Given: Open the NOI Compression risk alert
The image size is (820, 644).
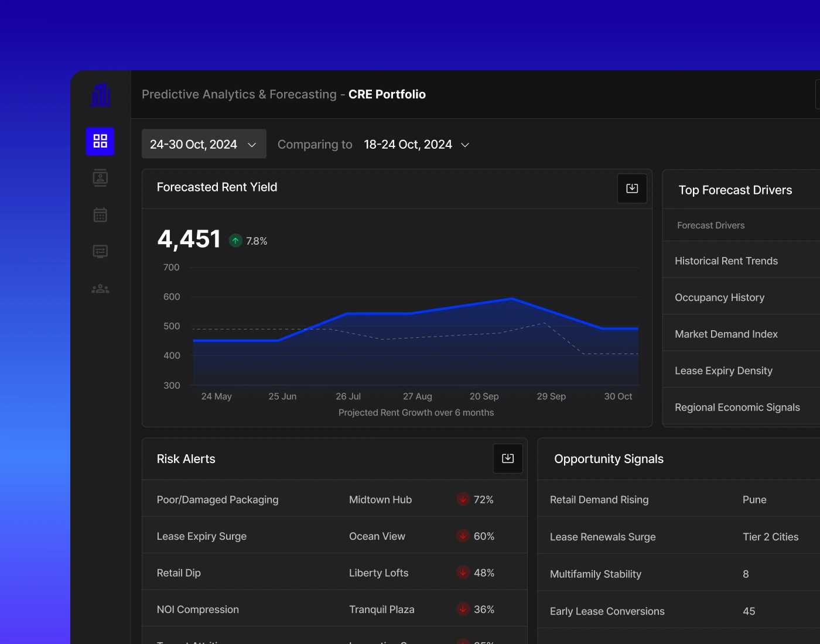Looking at the screenshot, I should (x=334, y=609).
